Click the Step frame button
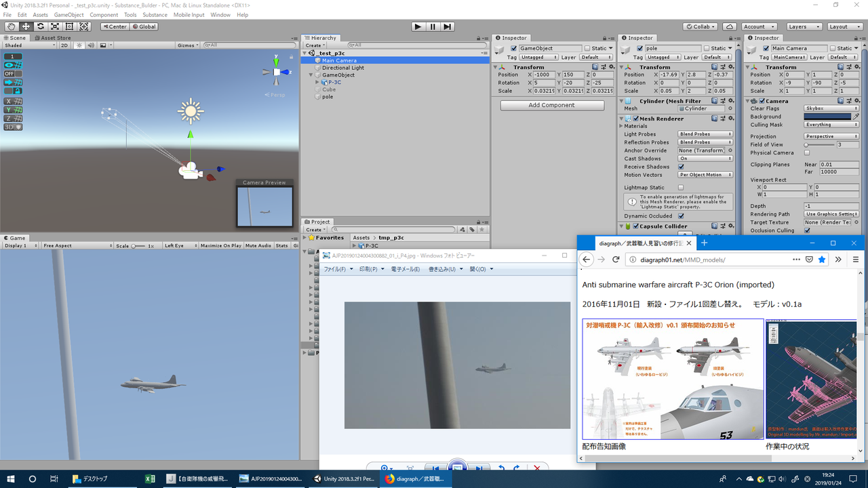 (448, 26)
